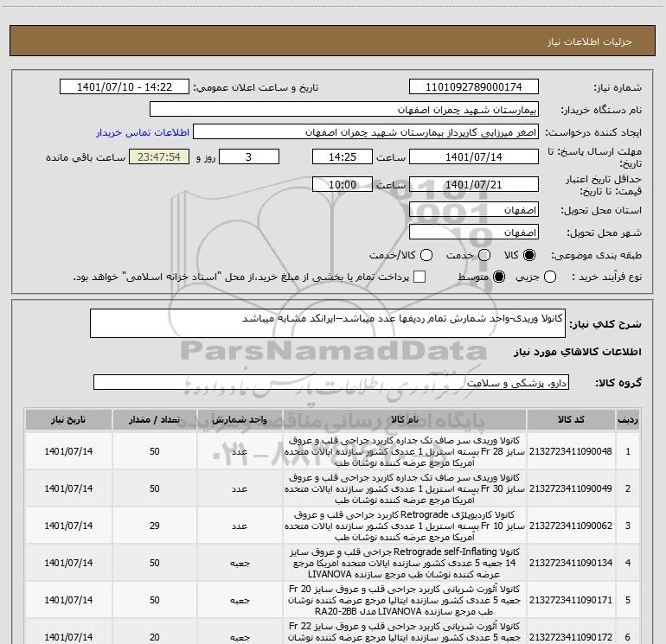Click the جزئیات اطلاعات نیاز page header
This screenshot has width=666, height=644.
point(590,41)
